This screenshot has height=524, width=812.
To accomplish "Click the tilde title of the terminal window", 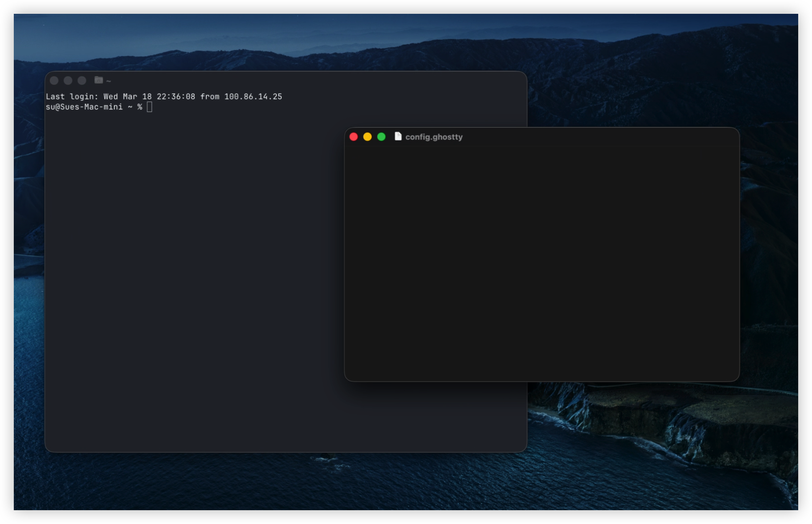I will [x=108, y=81].
